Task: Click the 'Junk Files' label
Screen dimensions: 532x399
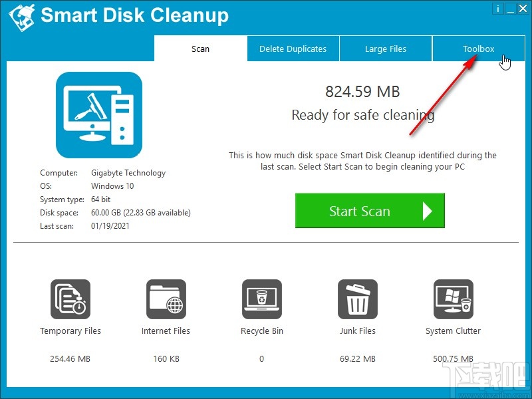Action: tap(358, 331)
